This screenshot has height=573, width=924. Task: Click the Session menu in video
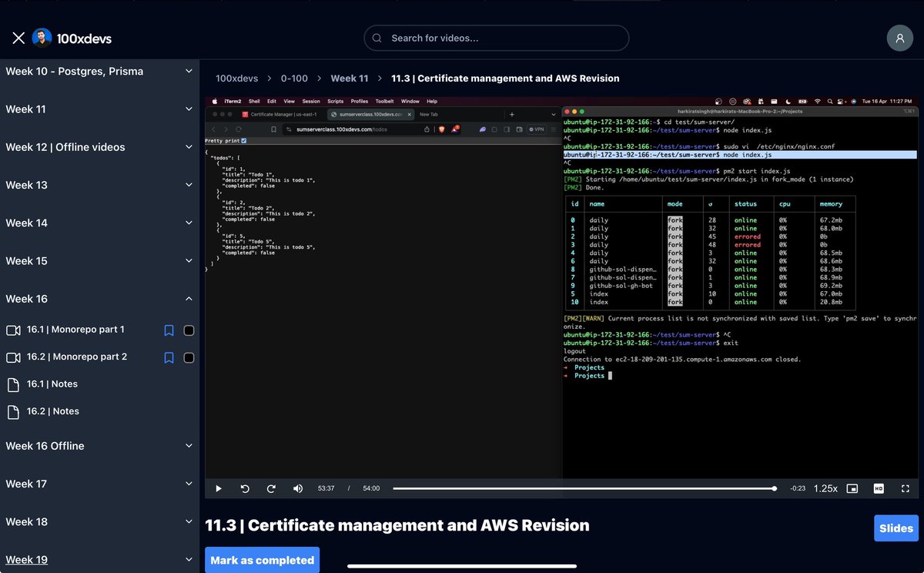[x=311, y=101]
